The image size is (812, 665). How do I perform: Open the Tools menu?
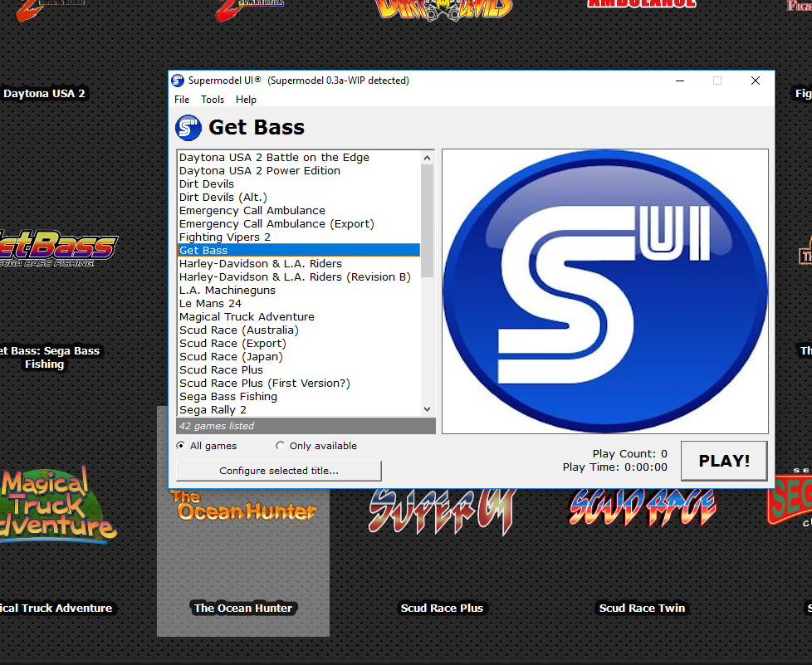213,100
